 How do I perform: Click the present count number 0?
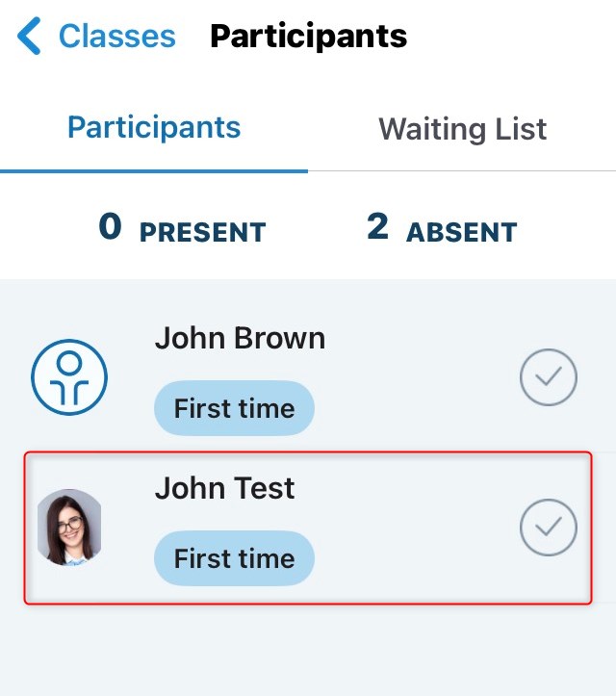pyautogui.click(x=111, y=228)
